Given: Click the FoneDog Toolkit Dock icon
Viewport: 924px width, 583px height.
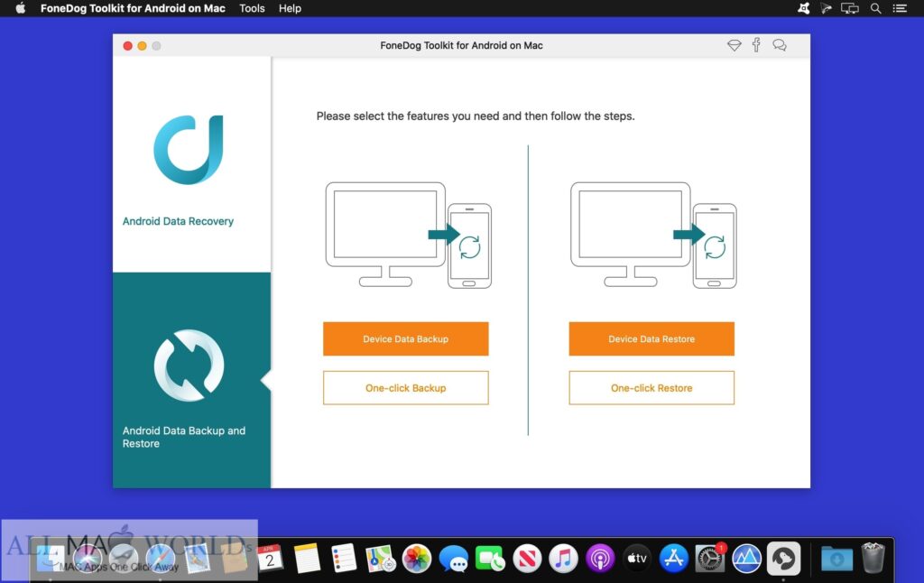Looking at the screenshot, I should 783,558.
